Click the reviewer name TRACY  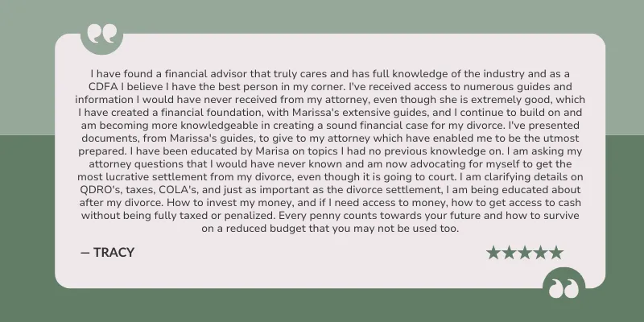click(x=114, y=253)
